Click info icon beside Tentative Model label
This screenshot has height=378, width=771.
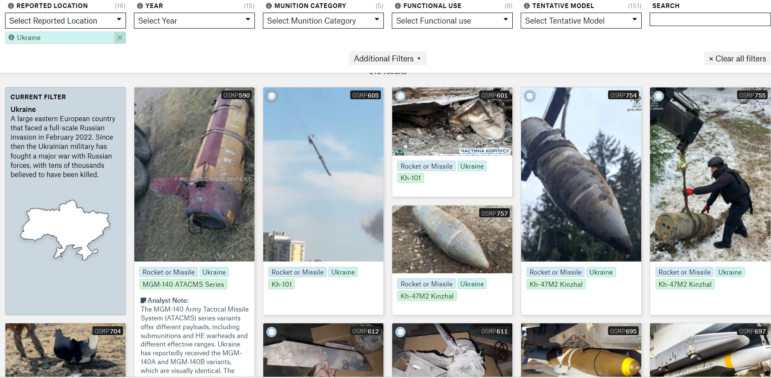tap(527, 6)
